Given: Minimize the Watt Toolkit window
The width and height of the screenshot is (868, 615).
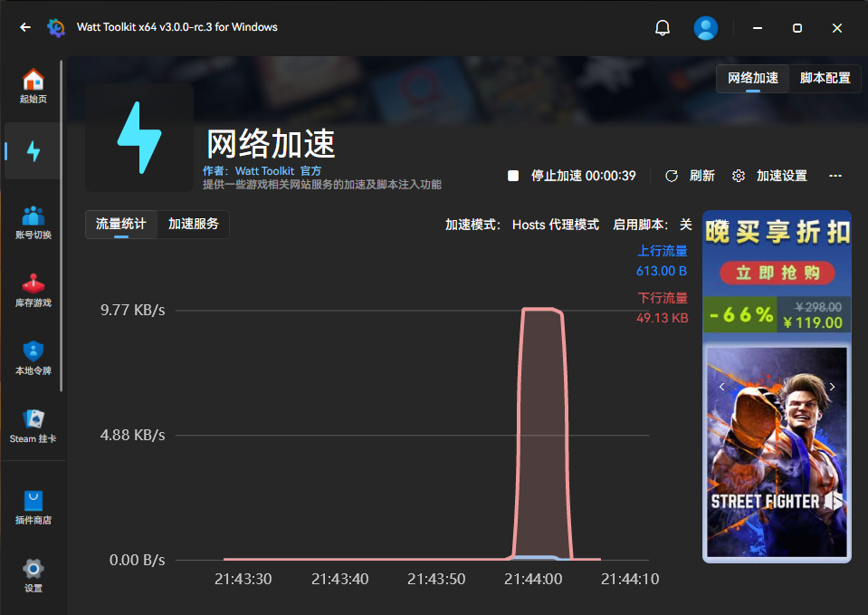Looking at the screenshot, I should point(758,28).
